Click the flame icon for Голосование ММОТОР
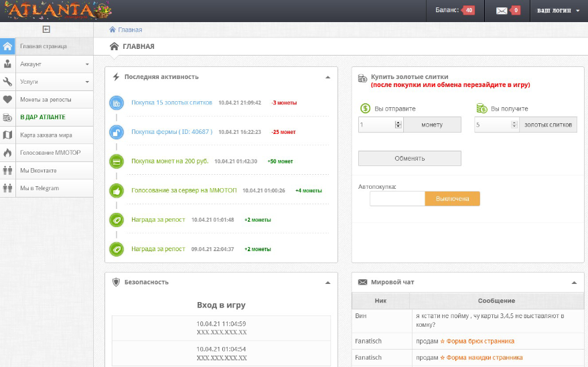This screenshot has width=588, height=367. (x=7, y=153)
